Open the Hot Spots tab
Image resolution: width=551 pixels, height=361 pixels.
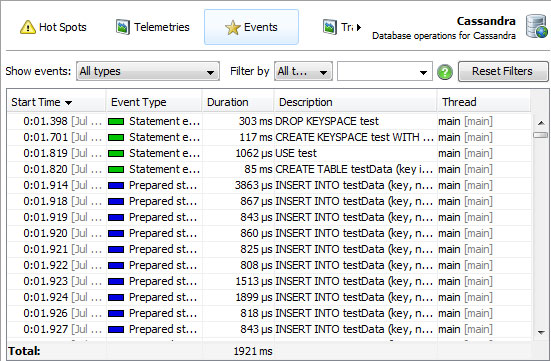pyautogui.click(x=53, y=27)
